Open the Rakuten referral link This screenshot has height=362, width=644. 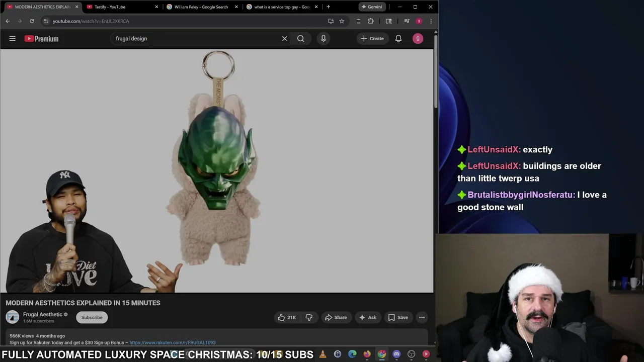[x=173, y=342]
